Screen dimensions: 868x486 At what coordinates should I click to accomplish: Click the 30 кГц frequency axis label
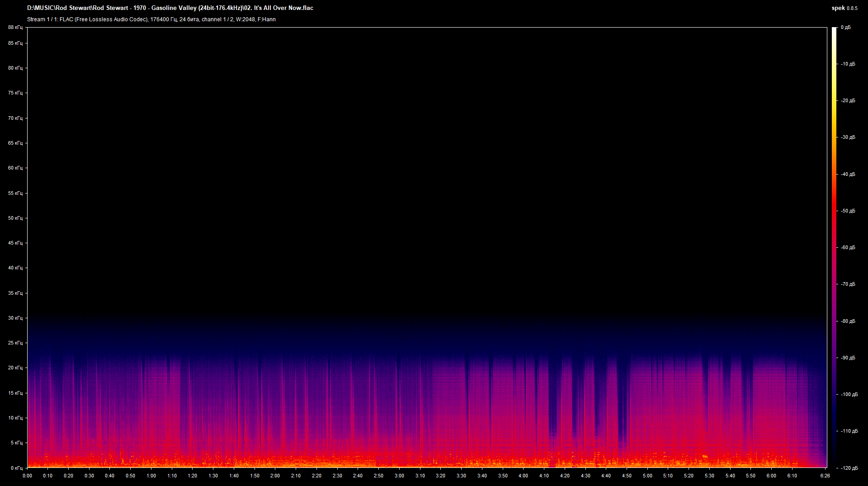15,318
